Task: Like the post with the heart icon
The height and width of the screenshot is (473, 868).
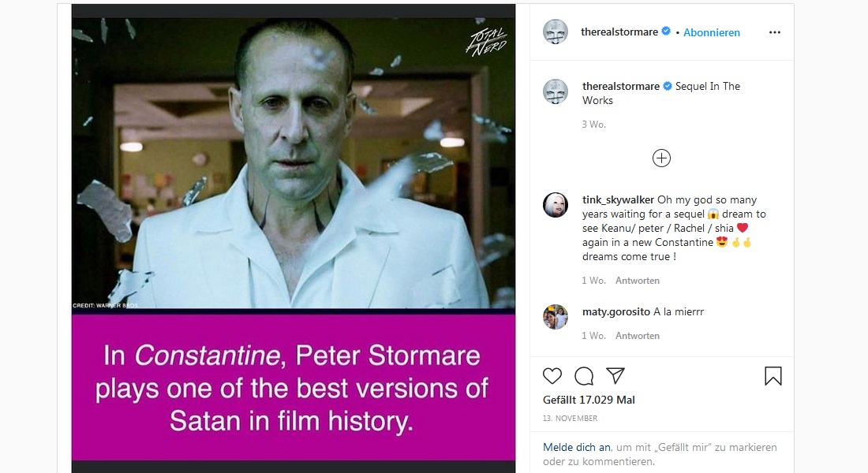Action: [x=552, y=376]
